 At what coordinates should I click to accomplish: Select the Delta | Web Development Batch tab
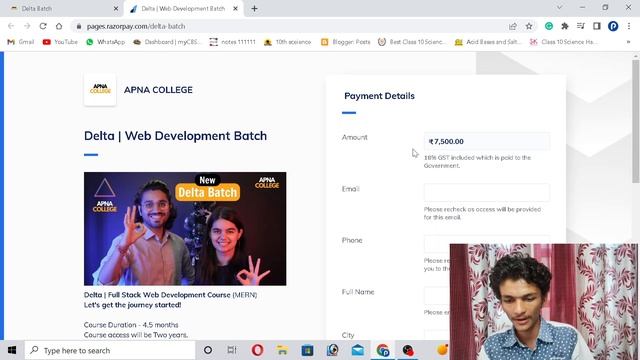(184, 8)
